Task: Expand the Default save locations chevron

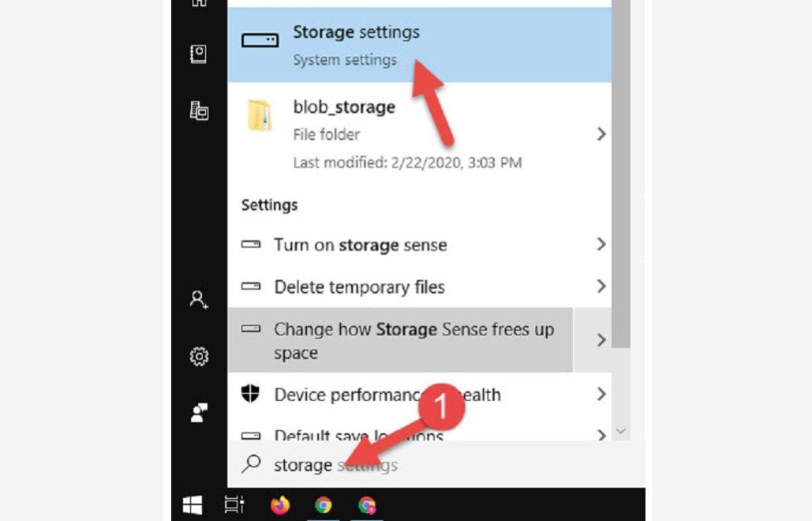Action: coord(602,436)
